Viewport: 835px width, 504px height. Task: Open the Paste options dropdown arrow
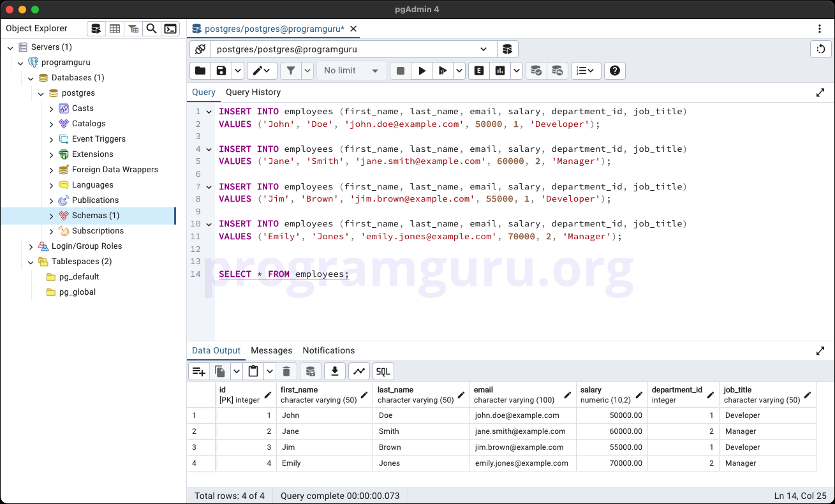click(x=269, y=371)
